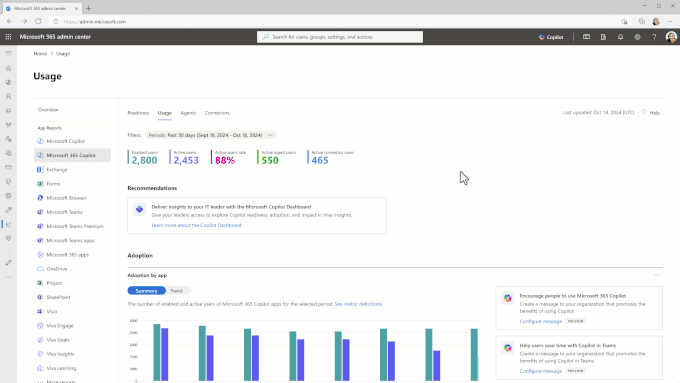Open the settings gear in the header
Image resolution: width=680 pixels, height=383 pixels.
637,37
